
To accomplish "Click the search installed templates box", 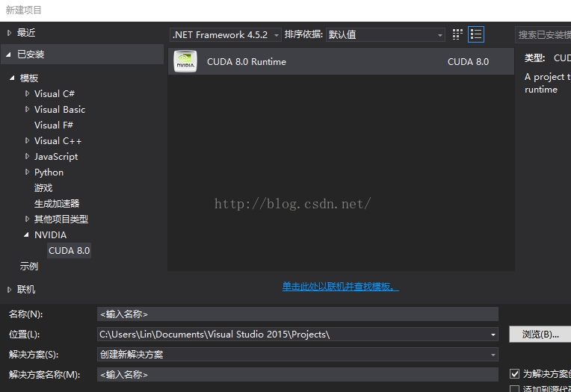I will click(x=543, y=35).
